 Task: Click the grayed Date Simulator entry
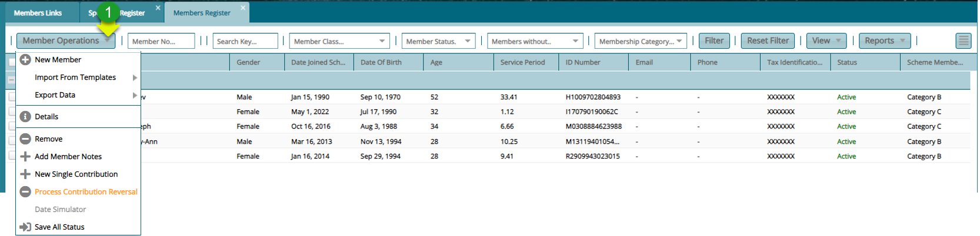[x=60, y=210]
